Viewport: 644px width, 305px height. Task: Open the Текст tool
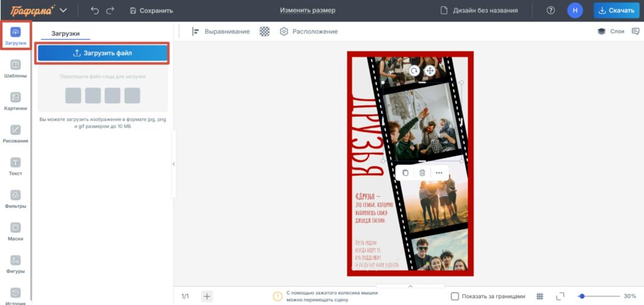click(x=16, y=166)
